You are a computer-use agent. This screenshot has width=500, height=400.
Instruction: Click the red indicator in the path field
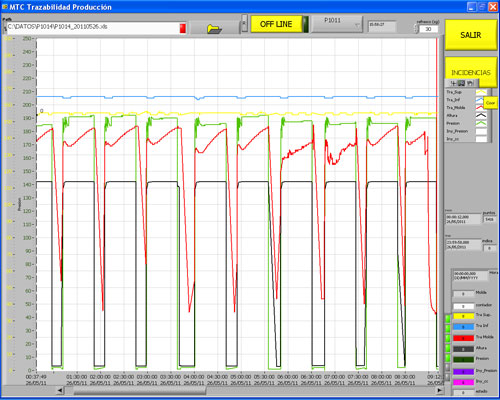click(183, 28)
